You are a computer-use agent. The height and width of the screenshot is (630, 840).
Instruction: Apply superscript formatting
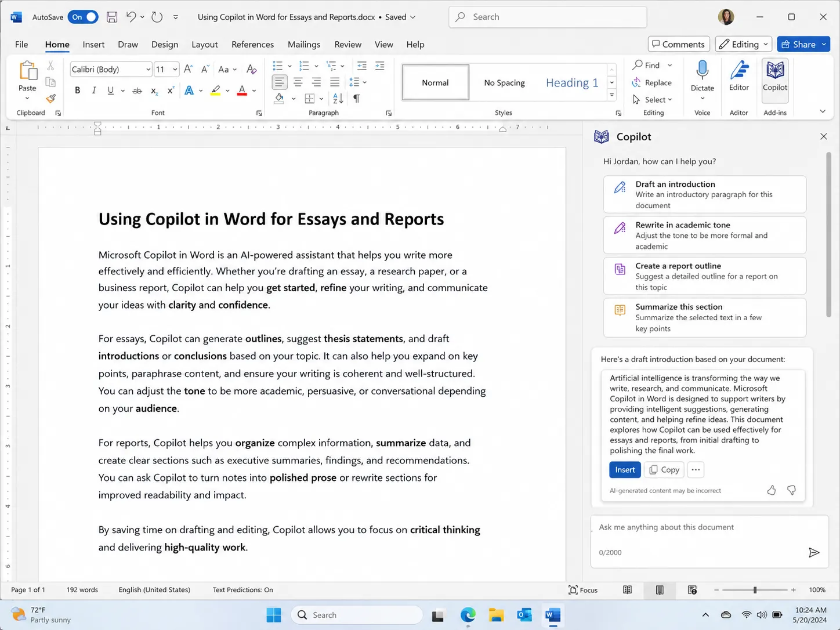coord(171,90)
